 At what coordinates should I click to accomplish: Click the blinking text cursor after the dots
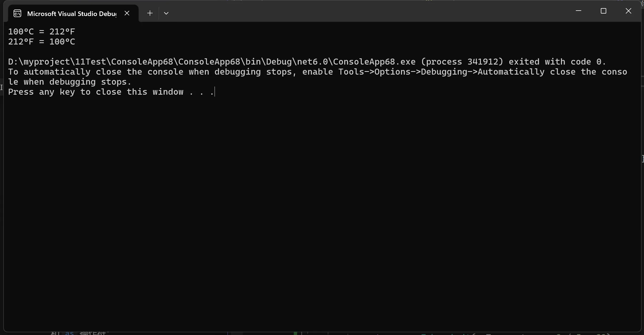point(215,92)
